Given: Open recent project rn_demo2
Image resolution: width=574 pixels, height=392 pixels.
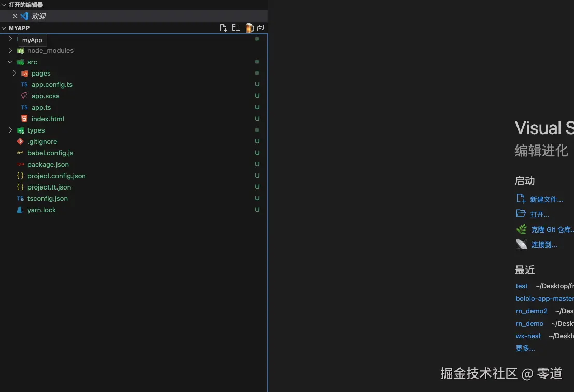Looking at the screenshot, I should [531, 311].
